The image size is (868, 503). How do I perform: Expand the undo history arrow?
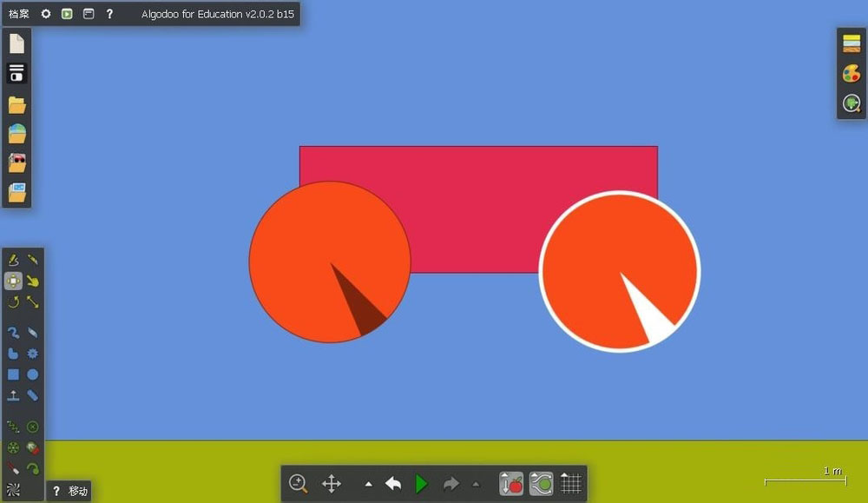[x=368, y=484]
